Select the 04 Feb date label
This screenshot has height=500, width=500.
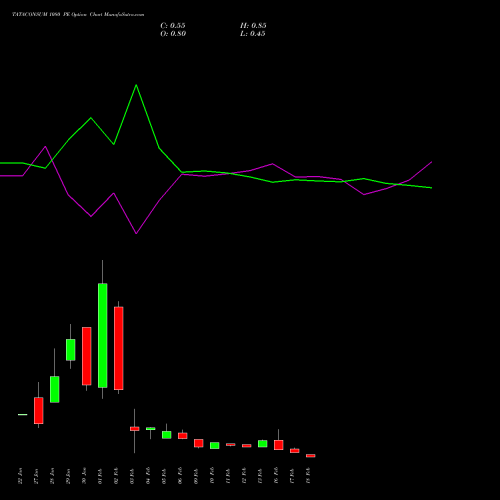148,476
